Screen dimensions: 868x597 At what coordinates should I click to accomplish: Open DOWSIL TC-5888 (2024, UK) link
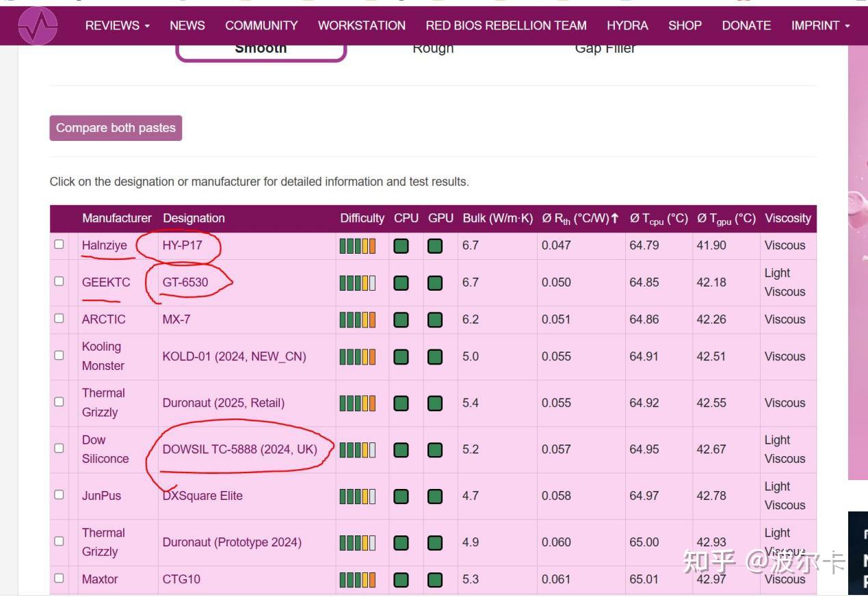click(240, 449)
